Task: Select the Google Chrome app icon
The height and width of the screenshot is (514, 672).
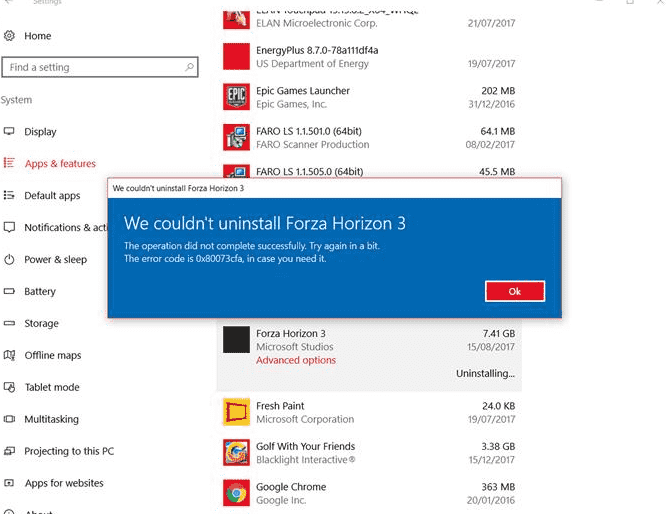Action: coord(236,493)
